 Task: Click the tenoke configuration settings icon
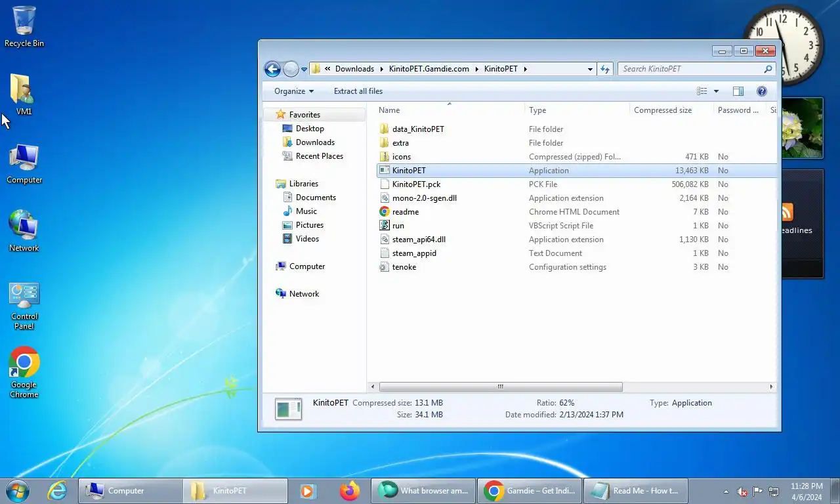click(385, 267)
